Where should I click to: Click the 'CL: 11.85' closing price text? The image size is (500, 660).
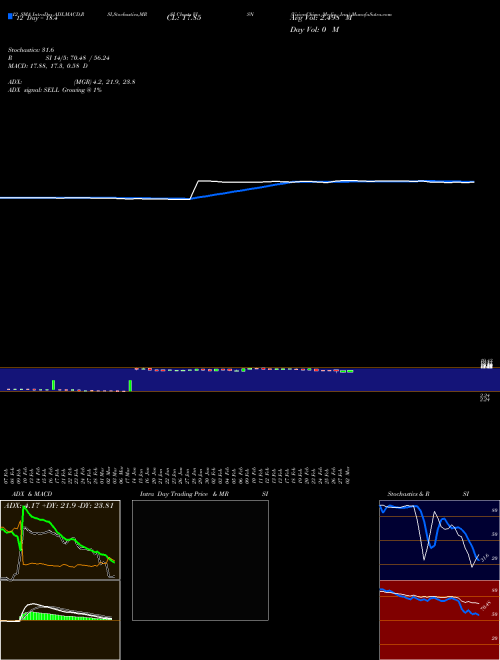184,18
